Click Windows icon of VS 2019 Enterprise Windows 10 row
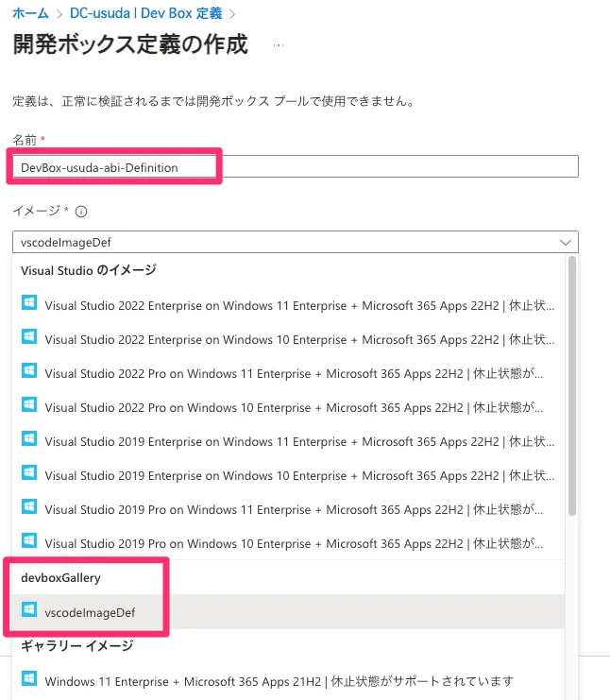 (x=29, y=472)
